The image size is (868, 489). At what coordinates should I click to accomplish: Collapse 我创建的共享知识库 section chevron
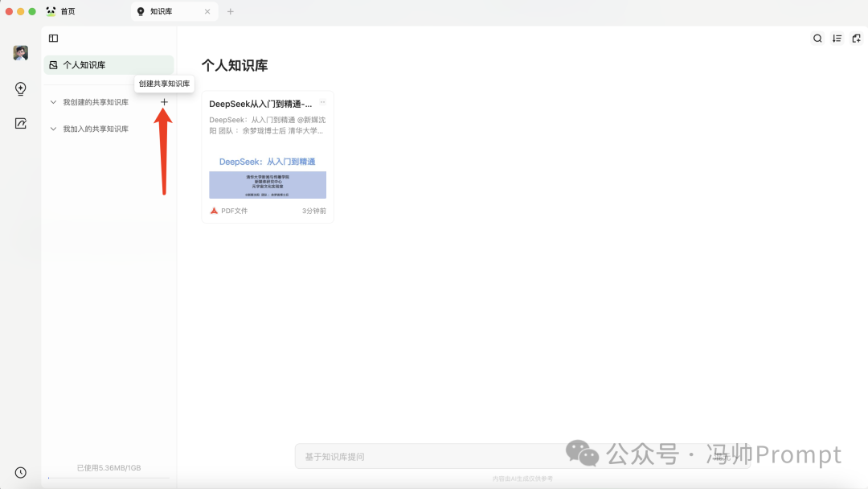[53, 102]
